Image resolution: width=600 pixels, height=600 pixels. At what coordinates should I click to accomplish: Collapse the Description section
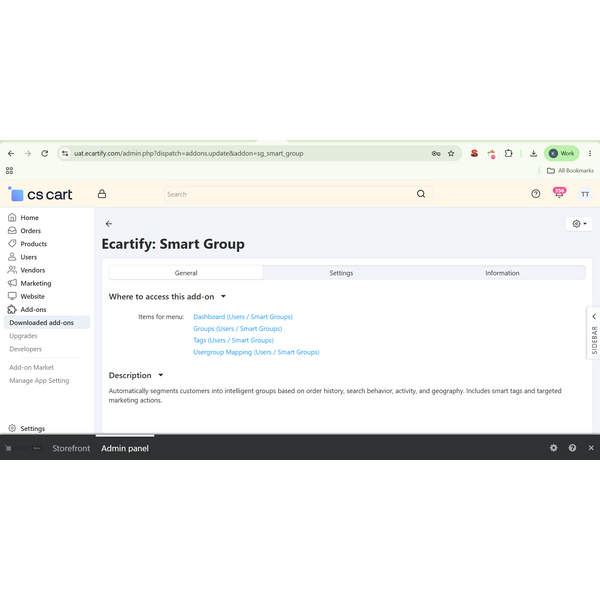pos(136,375)
